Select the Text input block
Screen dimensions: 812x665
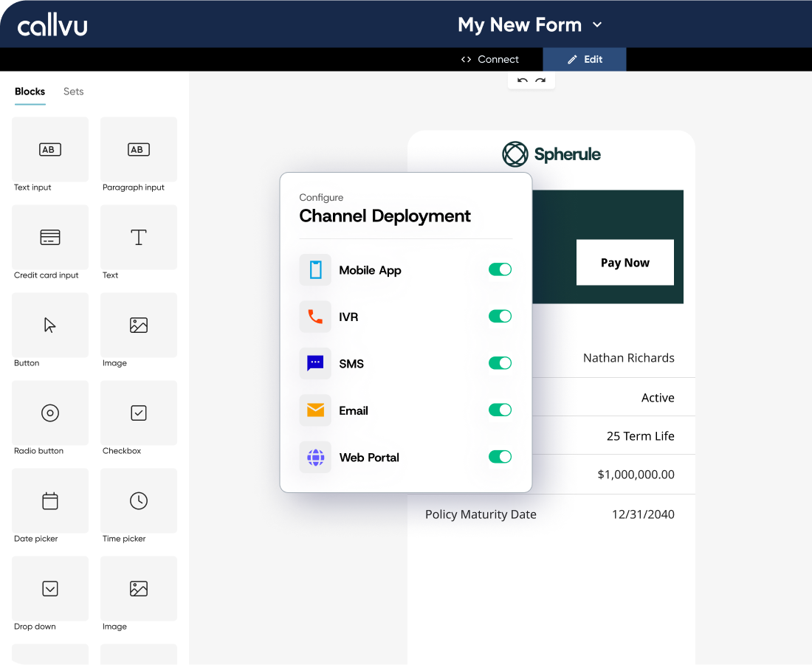point(49,150)
